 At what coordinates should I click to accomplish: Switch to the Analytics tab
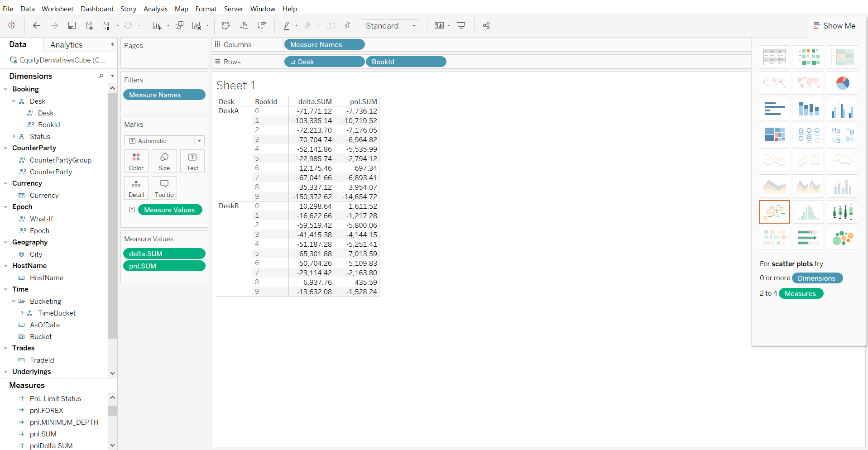tap(66, 44)
